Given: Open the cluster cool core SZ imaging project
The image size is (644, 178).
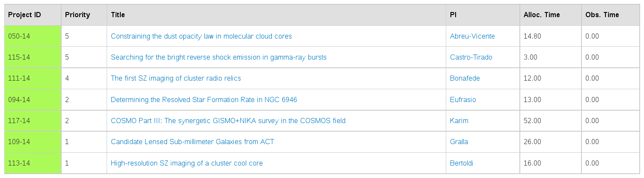Looking at the screenshot, I should click(187, 163).
